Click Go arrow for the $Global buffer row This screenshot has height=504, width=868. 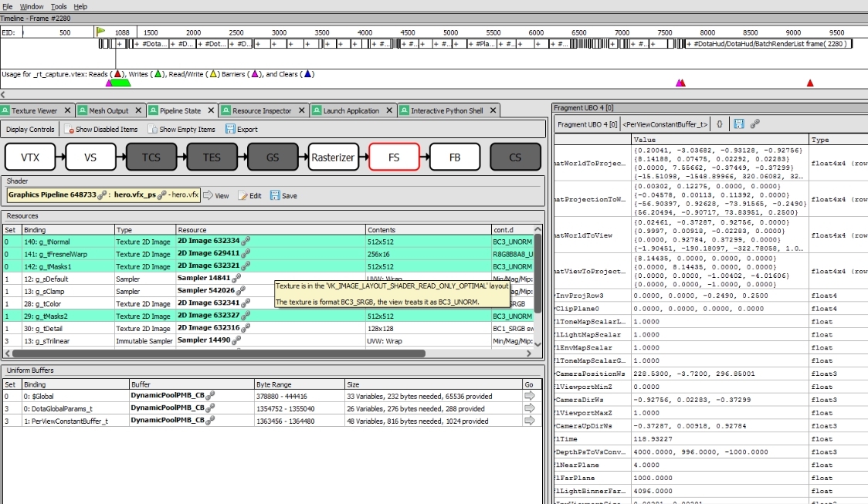pos(530,396)
